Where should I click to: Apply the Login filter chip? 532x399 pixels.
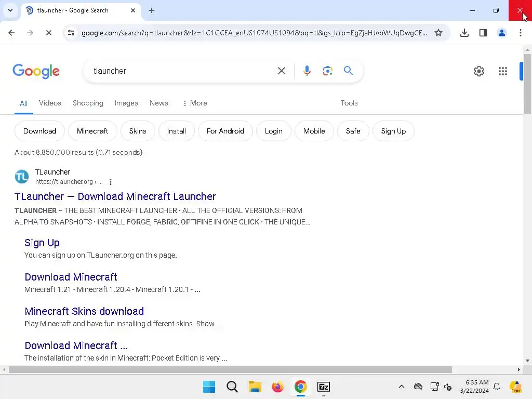(x=273, y=131)
